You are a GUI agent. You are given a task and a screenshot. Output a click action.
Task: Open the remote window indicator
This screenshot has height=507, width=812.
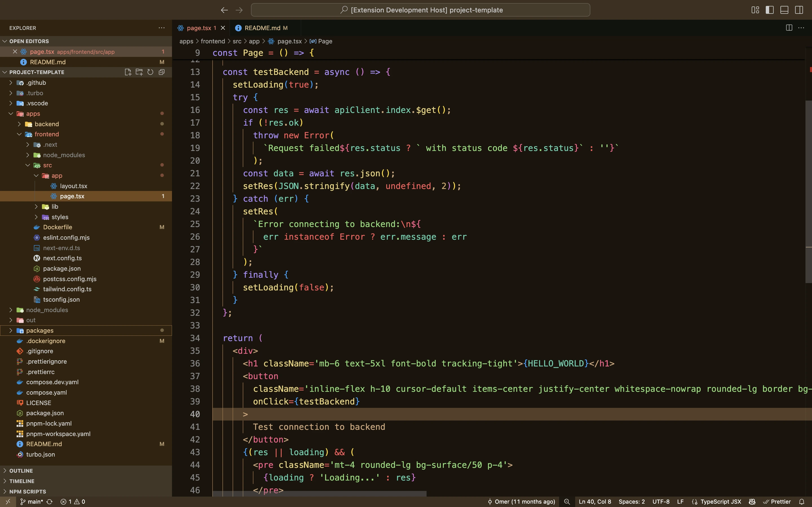8,502
